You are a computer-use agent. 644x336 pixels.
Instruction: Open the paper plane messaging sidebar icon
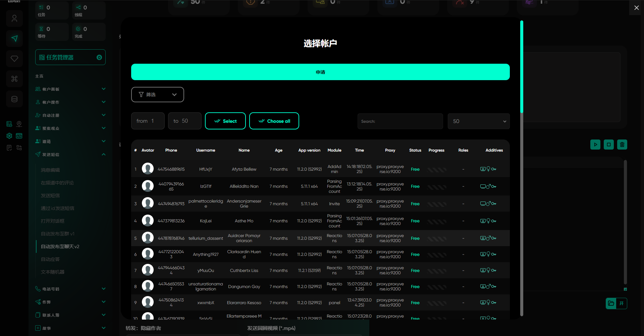(x=14, y=39)
